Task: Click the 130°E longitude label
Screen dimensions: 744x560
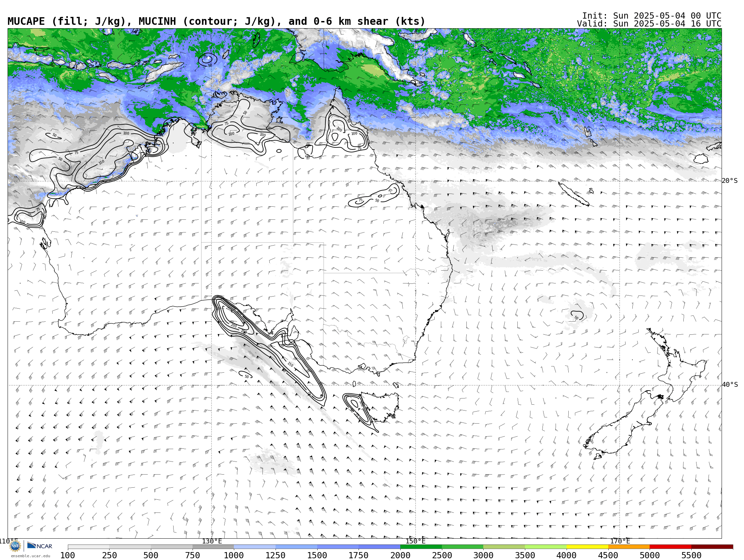Action: [212, 541]
